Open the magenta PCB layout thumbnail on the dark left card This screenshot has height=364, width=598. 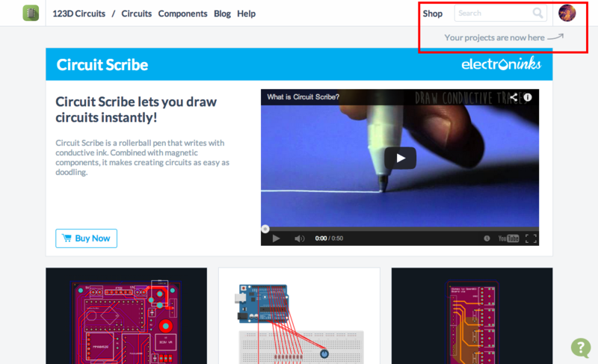(x=126, y=316)
